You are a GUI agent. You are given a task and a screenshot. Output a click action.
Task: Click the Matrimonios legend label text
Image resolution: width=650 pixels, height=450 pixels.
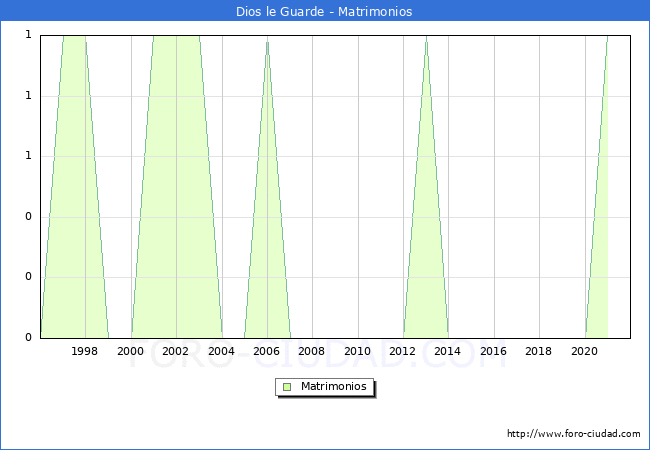tap(333, 386)
